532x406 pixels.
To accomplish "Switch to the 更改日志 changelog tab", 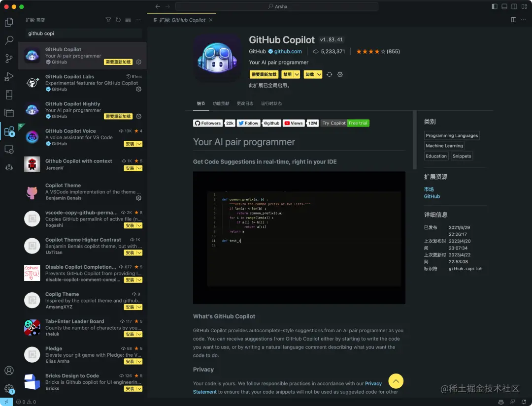I will [245, 104].
